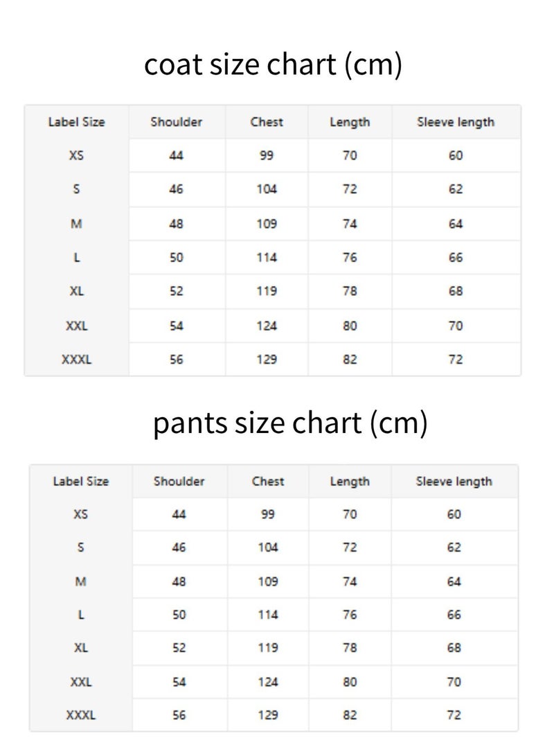Select shoulder value 50 in pants chart
The image size is (554, 756).
(179, 615)
